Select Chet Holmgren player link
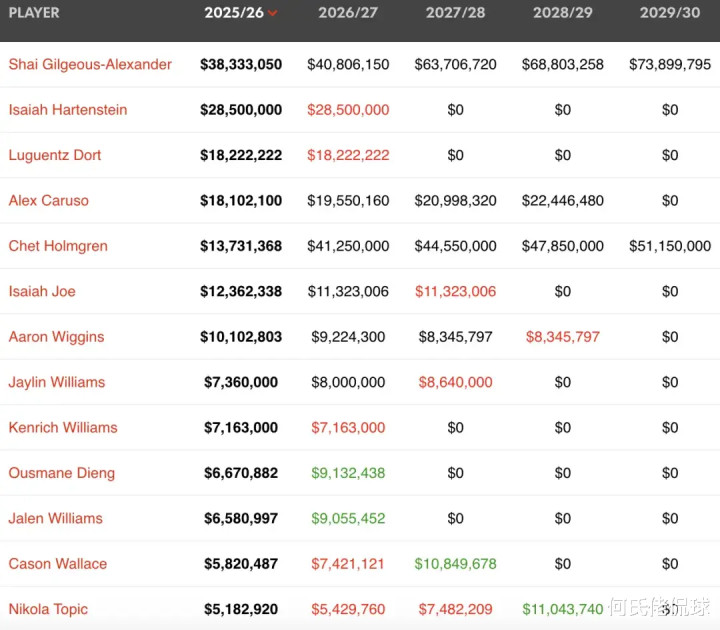Image resolution: width=720 pixels, height=630 pixels. 58,246
